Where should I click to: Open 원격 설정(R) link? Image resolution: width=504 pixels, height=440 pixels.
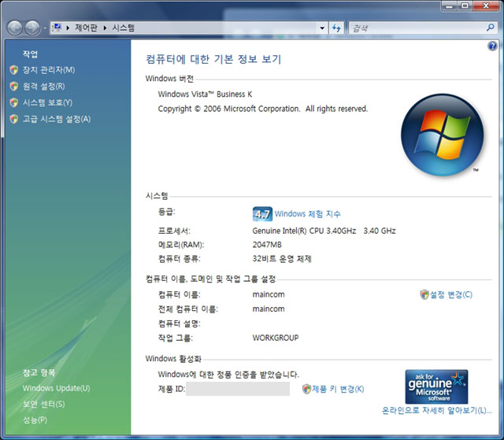pyautogui.click(x=44, y=87)
